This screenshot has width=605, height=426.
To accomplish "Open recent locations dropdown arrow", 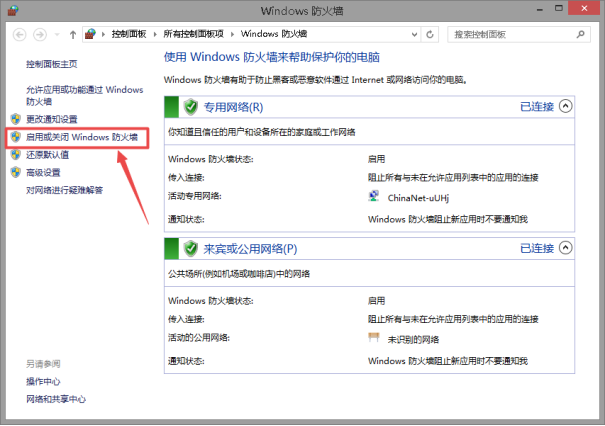I will pos(57,35).
